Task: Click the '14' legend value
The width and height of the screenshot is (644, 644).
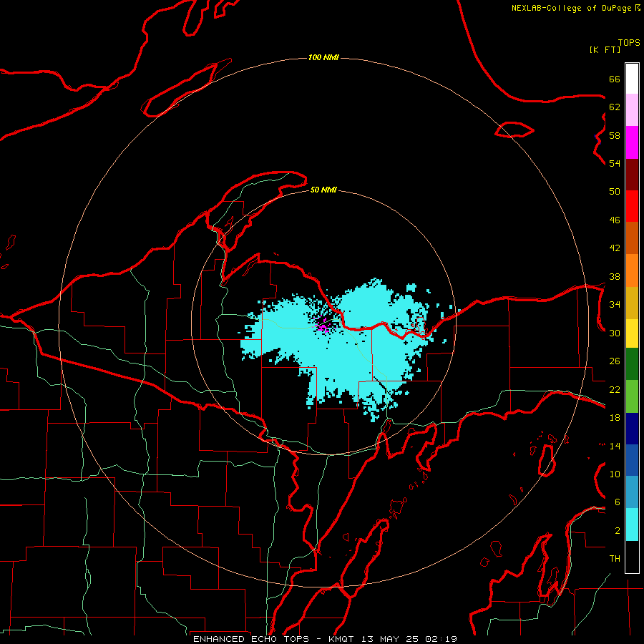Action: coord(615,446)
